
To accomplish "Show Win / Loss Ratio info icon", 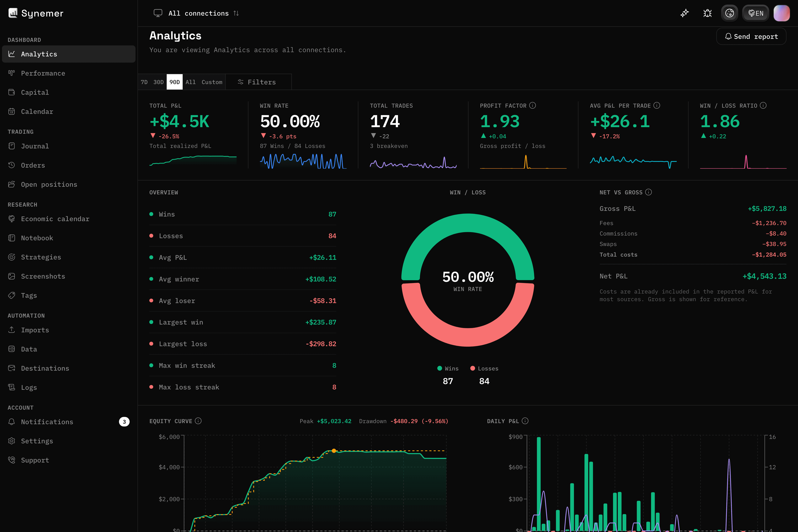I will point(763,106).
